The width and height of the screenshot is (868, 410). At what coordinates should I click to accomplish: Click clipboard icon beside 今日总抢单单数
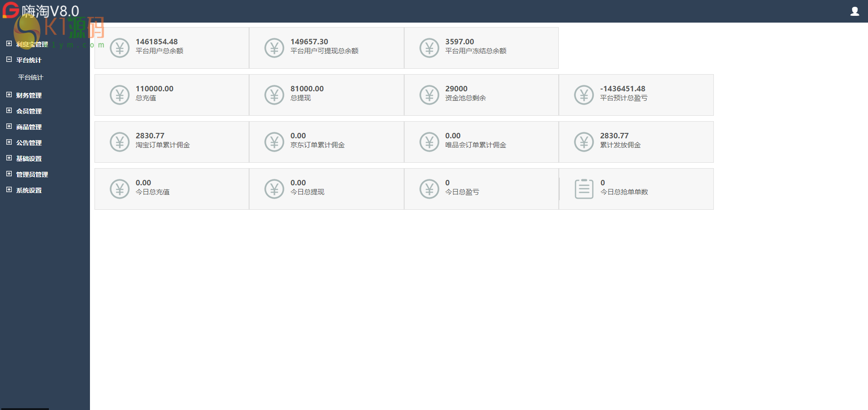pos(584,189)
